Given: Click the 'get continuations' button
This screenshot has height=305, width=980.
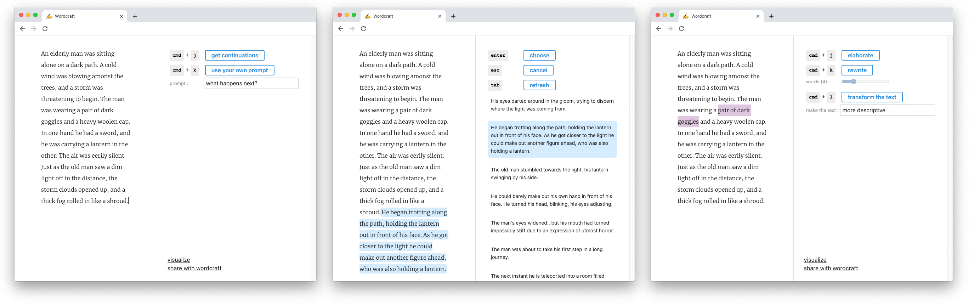Looking at the screenshot, I should click(x=235, y=56).
